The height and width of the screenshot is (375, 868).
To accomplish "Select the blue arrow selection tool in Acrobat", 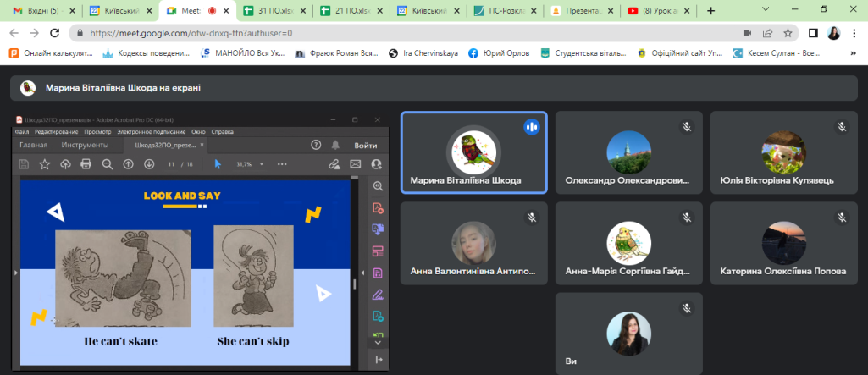I will pyautogui.click(x=218, y=163).
